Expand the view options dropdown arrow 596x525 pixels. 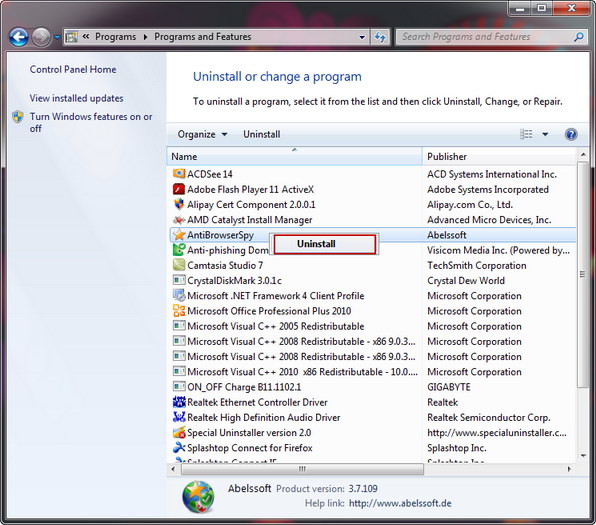click(545, 134)
